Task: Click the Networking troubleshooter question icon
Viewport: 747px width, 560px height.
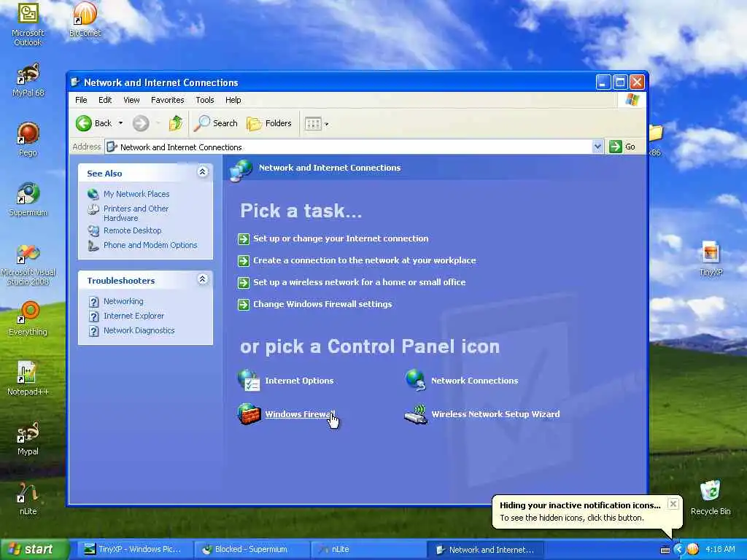Action: click(94, 301)
